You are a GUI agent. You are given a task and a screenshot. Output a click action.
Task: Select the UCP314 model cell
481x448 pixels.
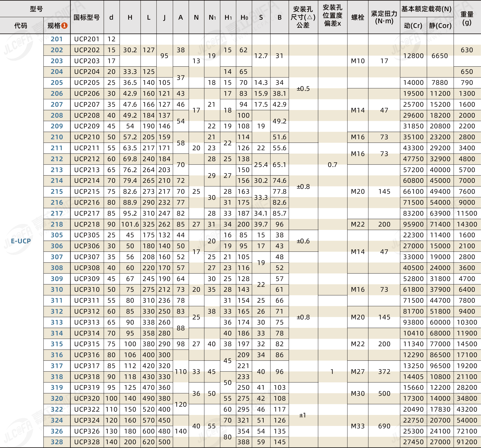[x=87, y=333]
